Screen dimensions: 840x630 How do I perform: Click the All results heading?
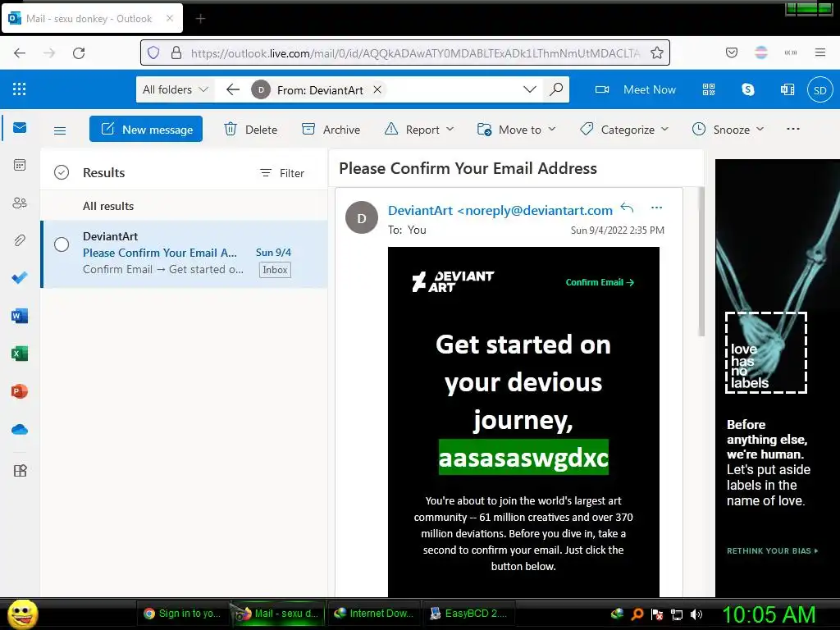point(108,206)
